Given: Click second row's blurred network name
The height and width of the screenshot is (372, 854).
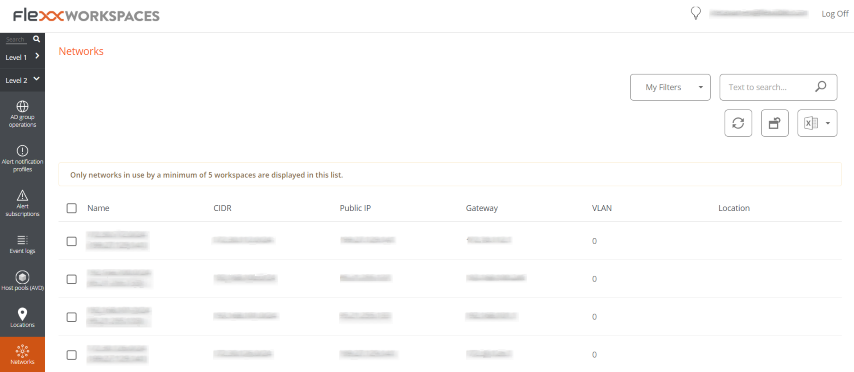Looking at the screenshot, I should click(x=119, y=278).
